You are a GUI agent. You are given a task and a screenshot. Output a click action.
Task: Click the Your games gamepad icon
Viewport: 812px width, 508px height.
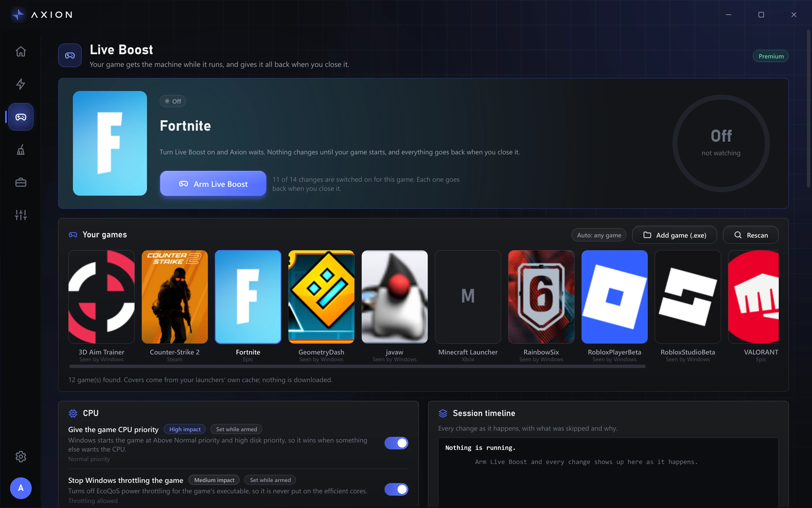click(73, 235)
